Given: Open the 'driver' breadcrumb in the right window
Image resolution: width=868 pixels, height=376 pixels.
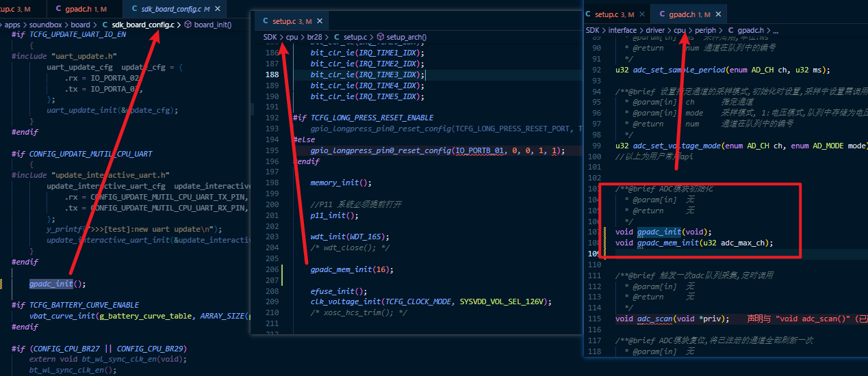Looking at the screenshot, I should [656, 30].
